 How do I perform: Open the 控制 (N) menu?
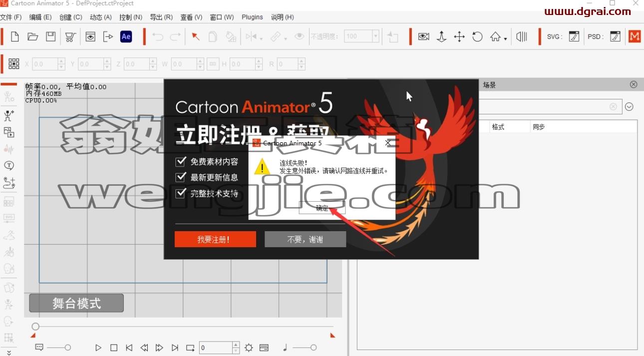[131, 17]
